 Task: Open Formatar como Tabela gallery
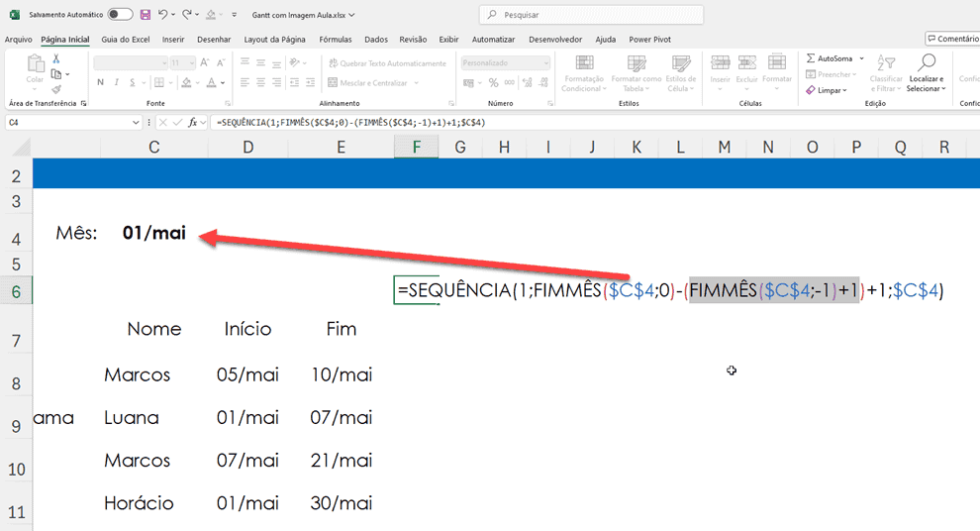point(637,73)
